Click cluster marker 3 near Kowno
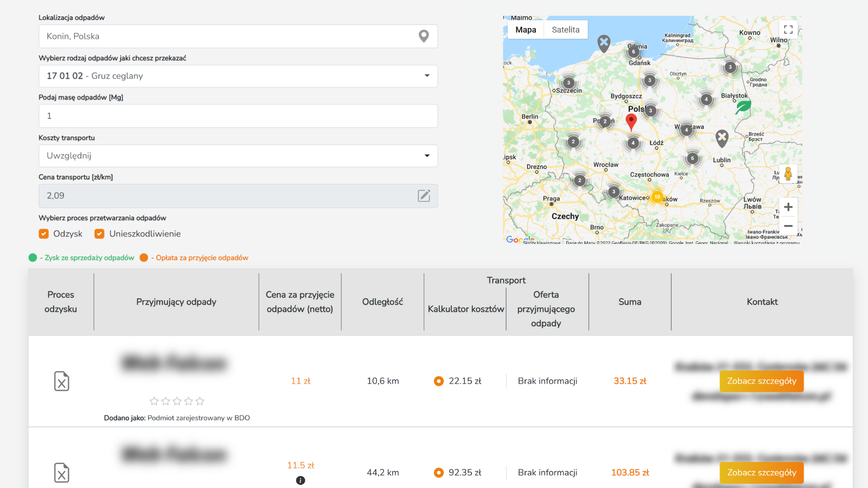The width and height of the screenshot is (868, 488). 730,67
